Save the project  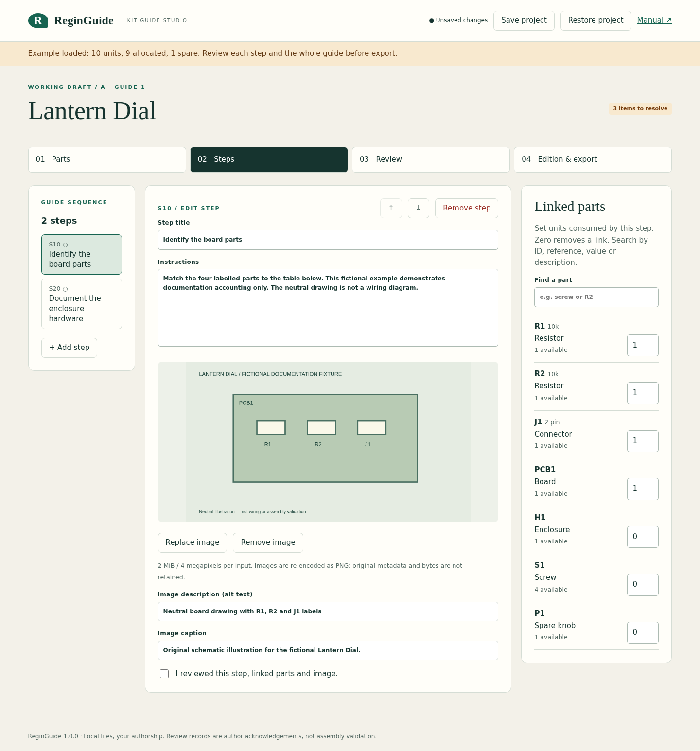524,20
